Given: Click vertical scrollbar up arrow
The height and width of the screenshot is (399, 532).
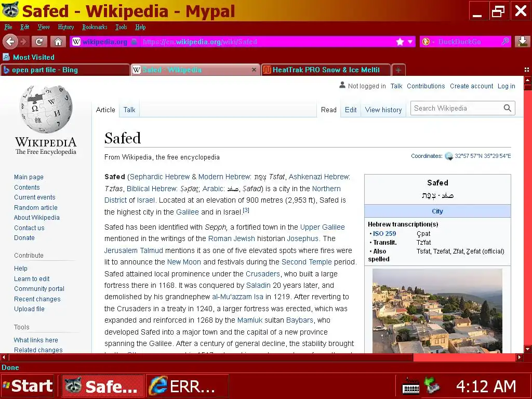Looking at the screenshot, I should [x=528, y=80].
